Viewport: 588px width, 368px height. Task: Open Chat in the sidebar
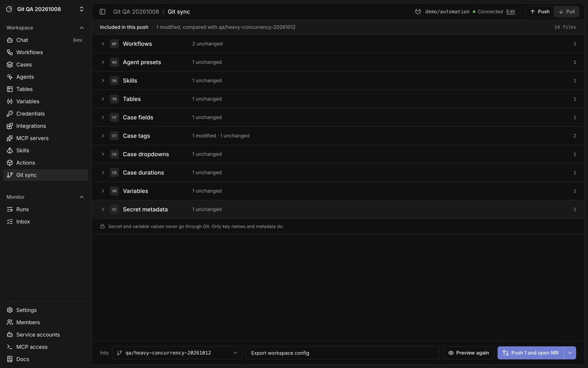click(46, 40)
